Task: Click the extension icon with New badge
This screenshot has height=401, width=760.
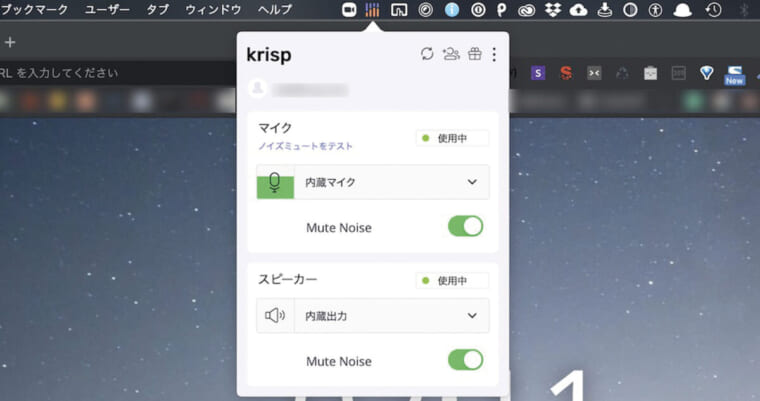Action: (734, 76)
